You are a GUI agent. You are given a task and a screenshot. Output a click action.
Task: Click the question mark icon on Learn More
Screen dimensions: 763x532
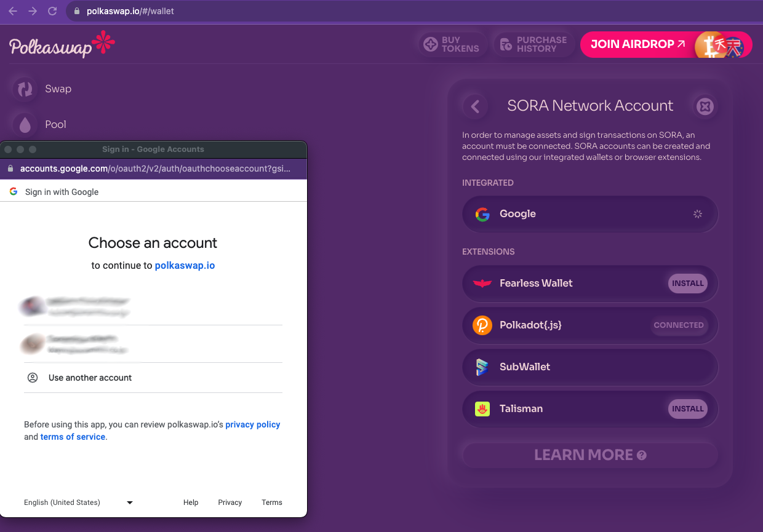(642, 456)
